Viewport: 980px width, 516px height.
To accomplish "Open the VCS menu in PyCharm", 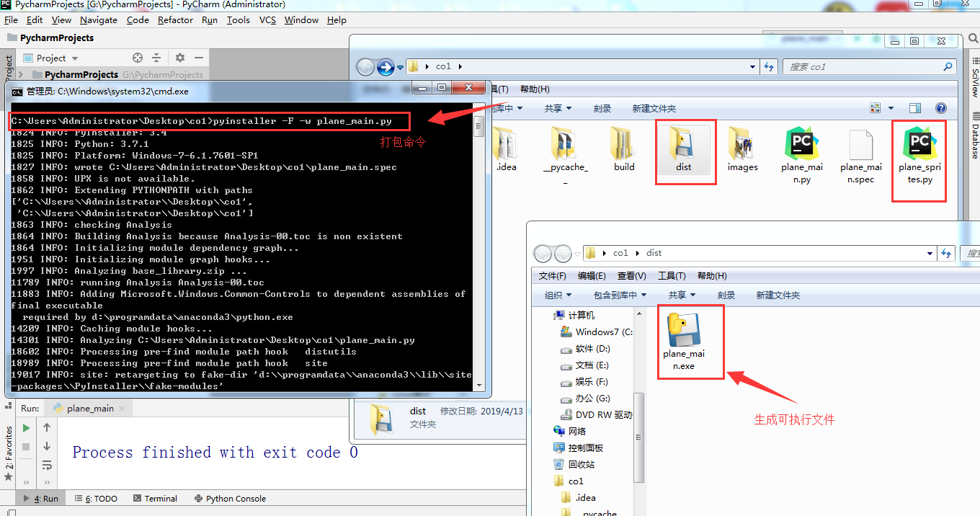I will click(x=268, y=20).
